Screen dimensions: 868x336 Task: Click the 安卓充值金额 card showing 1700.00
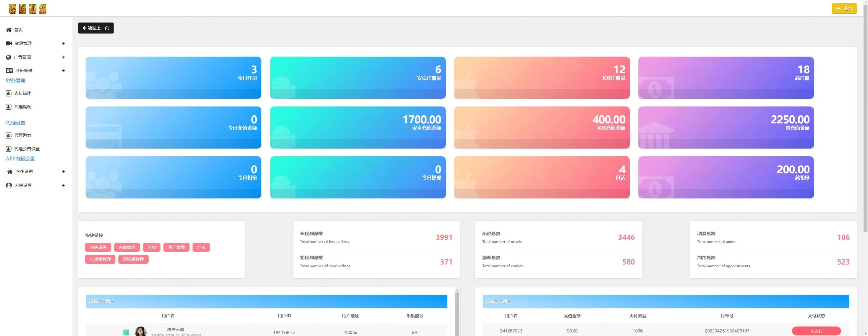[x=358, y=128]
